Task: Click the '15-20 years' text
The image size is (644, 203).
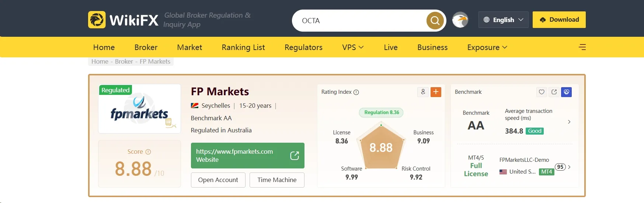Action: 255,106
